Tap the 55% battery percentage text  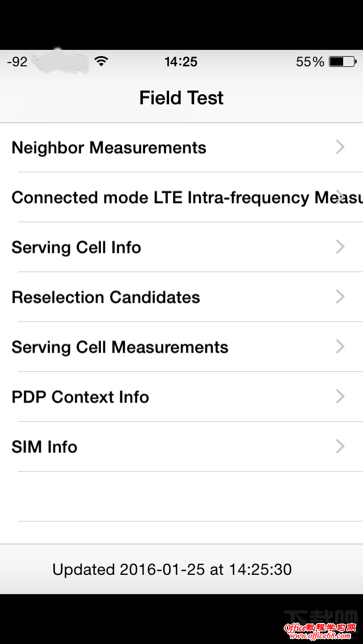tap(310, 62)
